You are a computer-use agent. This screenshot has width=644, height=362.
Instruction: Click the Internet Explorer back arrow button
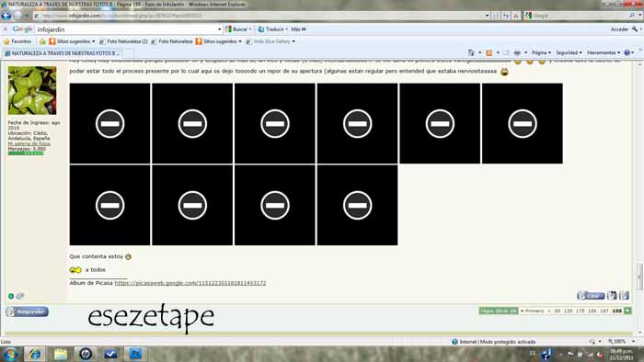(6, 16)
